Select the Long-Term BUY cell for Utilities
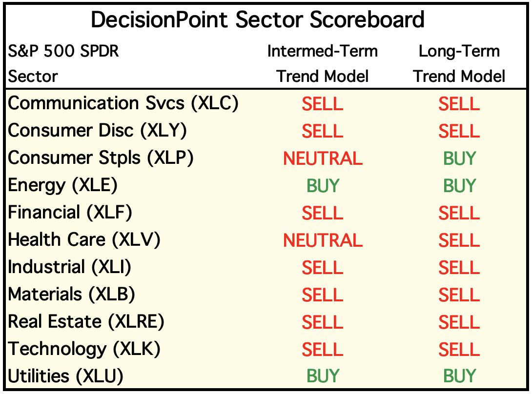 click(460, 376)
